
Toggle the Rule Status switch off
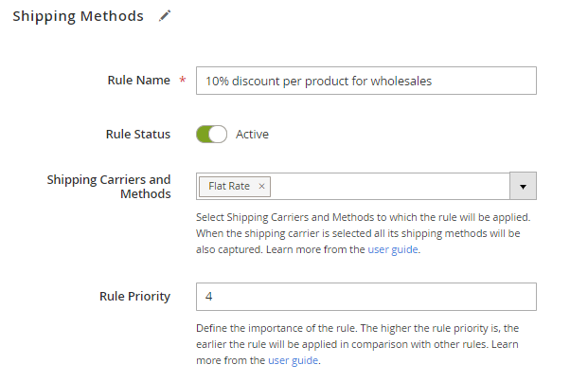[211, 135]
